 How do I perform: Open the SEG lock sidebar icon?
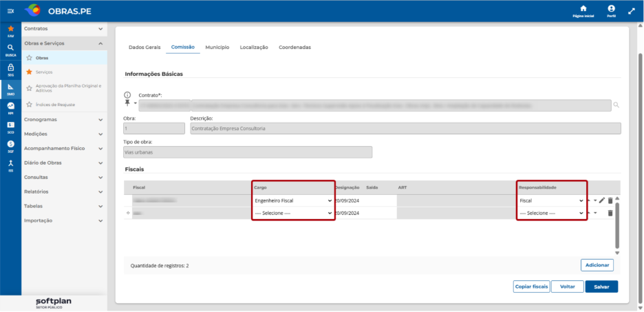click(x=11, y=70)
